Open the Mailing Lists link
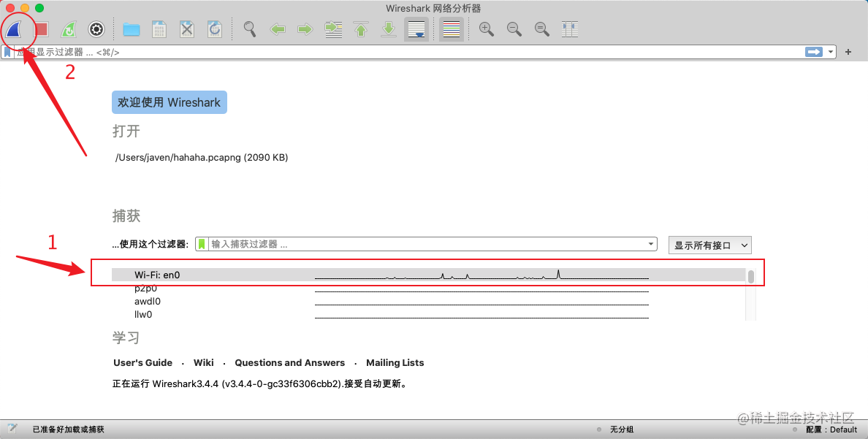868x439 pixels. pyautogui.click(x=395, y=362)
